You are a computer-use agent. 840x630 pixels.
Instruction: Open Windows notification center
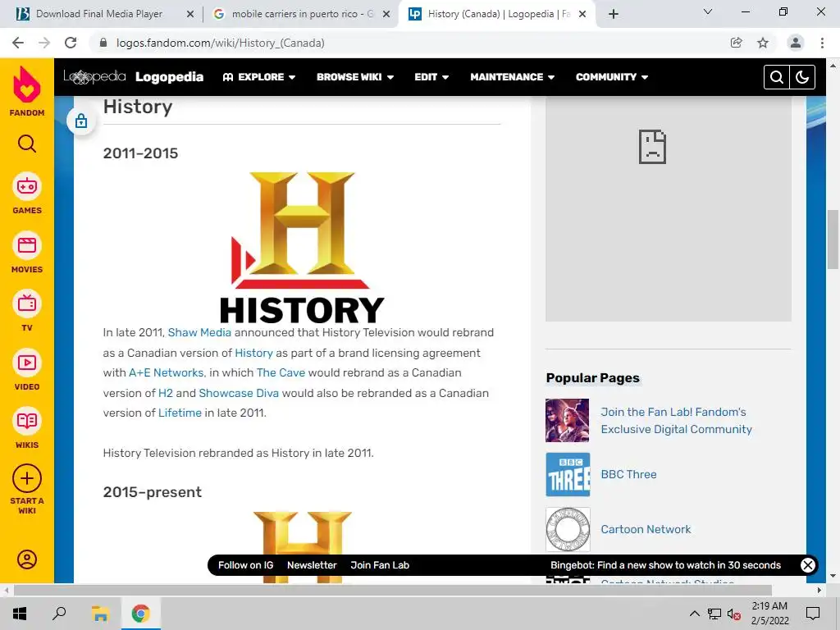(813, 614)
